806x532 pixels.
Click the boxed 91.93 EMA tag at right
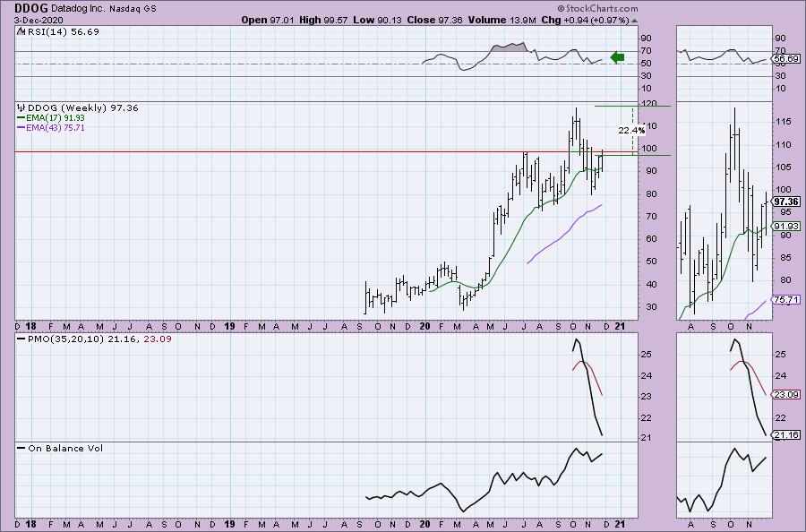(x=787, y=227)
